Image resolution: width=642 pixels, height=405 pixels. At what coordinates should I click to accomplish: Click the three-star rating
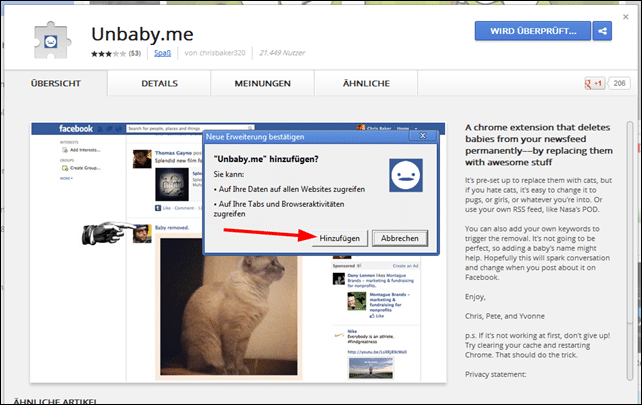(109, 54)
